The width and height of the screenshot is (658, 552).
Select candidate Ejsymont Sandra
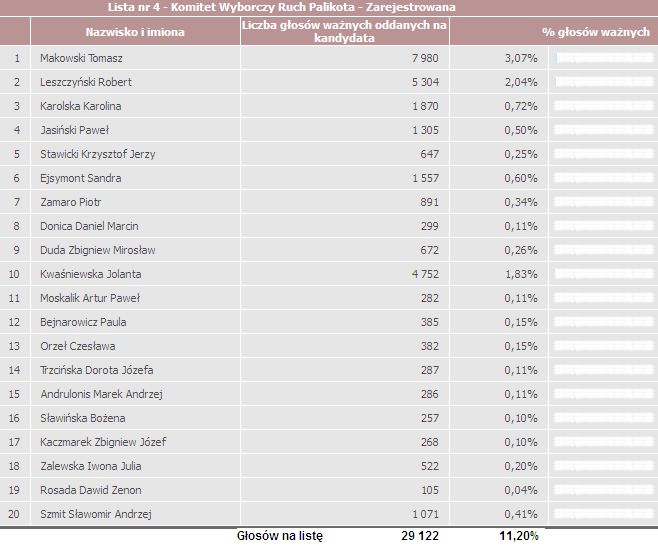(81, 178)
